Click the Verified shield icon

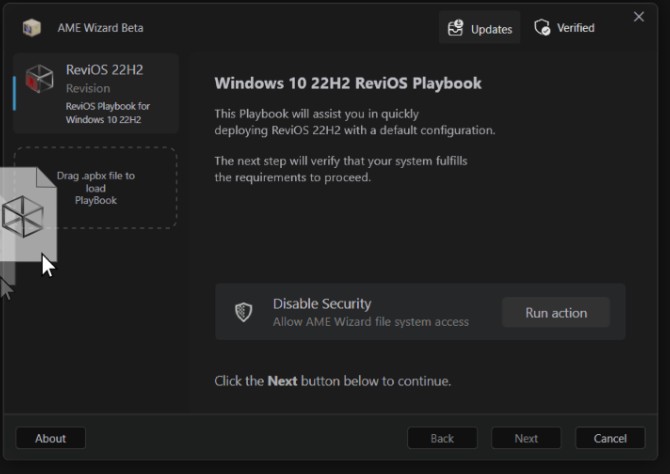click(x=542, y=27)
